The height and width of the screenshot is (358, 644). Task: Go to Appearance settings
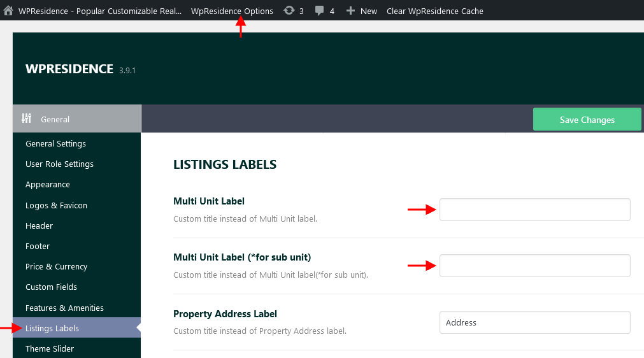pyautogui.click(x=48, y=185)
